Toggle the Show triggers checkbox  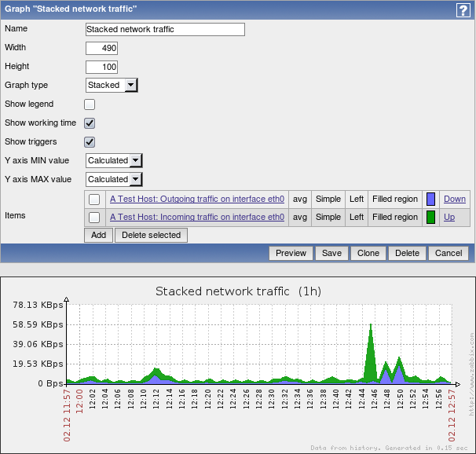[x=90, y=142]
